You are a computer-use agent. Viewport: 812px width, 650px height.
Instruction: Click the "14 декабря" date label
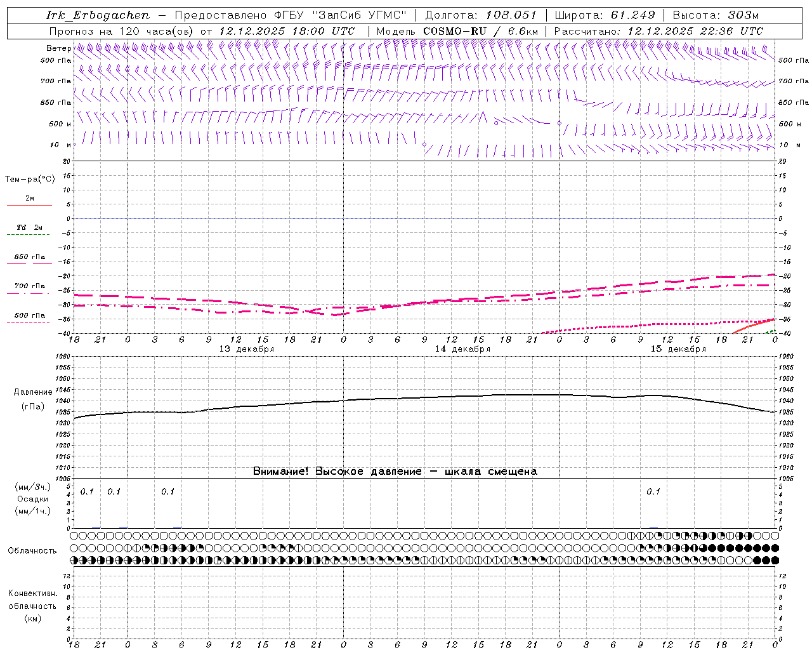pyautogui.click(x=462, y=349)
